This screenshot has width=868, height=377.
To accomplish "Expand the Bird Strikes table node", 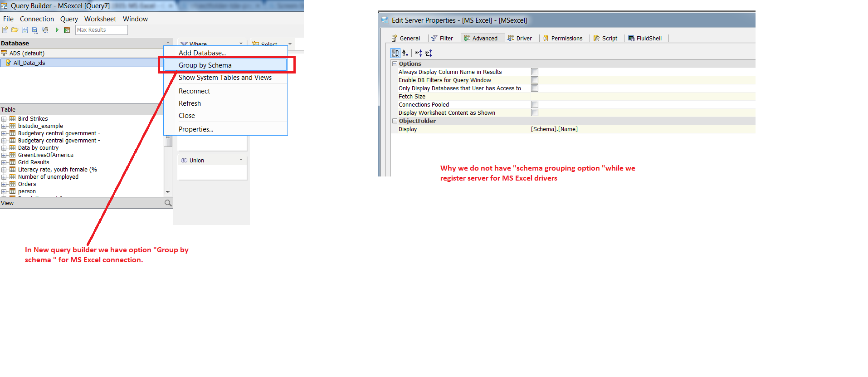I will [x=4, y=119].
